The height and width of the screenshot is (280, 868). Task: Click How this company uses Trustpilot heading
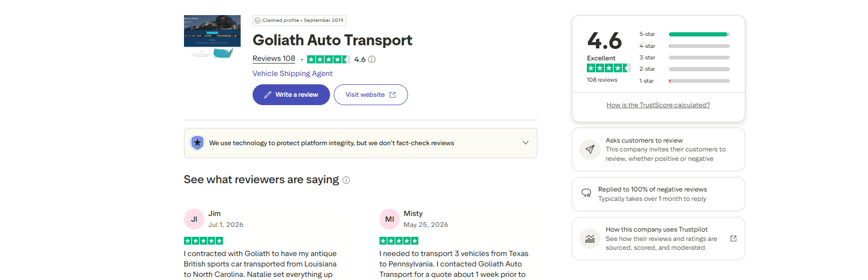tap(656, 230)
